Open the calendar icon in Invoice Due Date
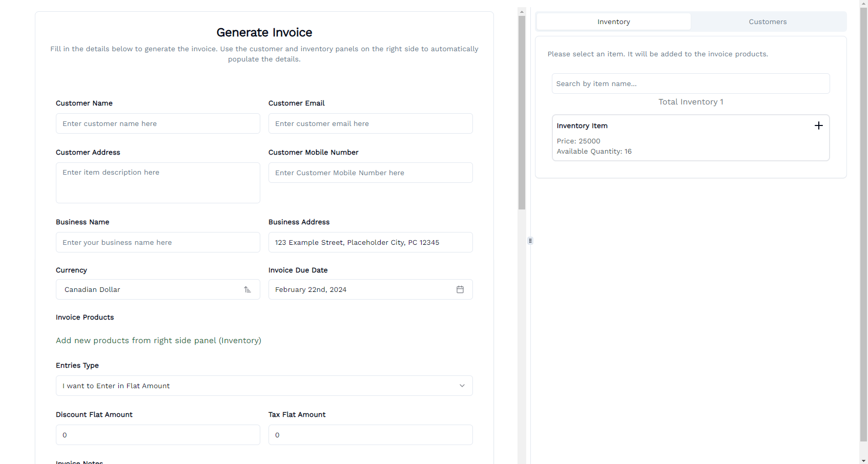Image resolution: width=868 pixels, height=464 pixels. (460, 289)
